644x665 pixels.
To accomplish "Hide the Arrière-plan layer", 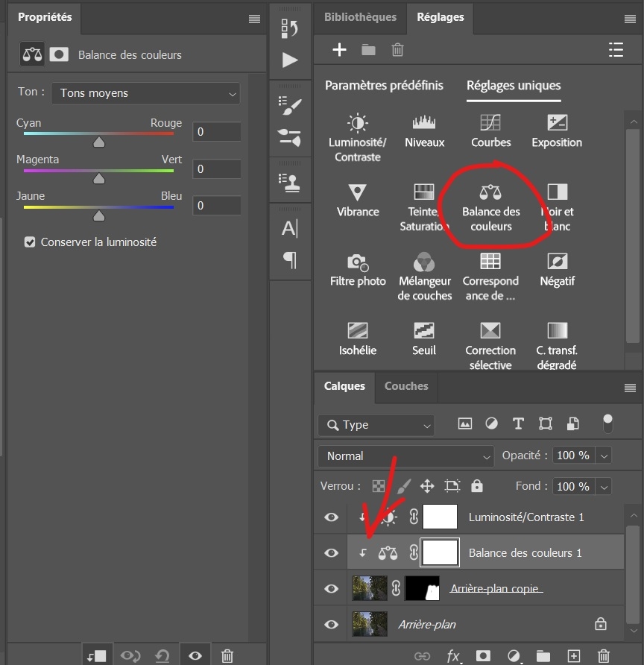I will pos(331,624).
